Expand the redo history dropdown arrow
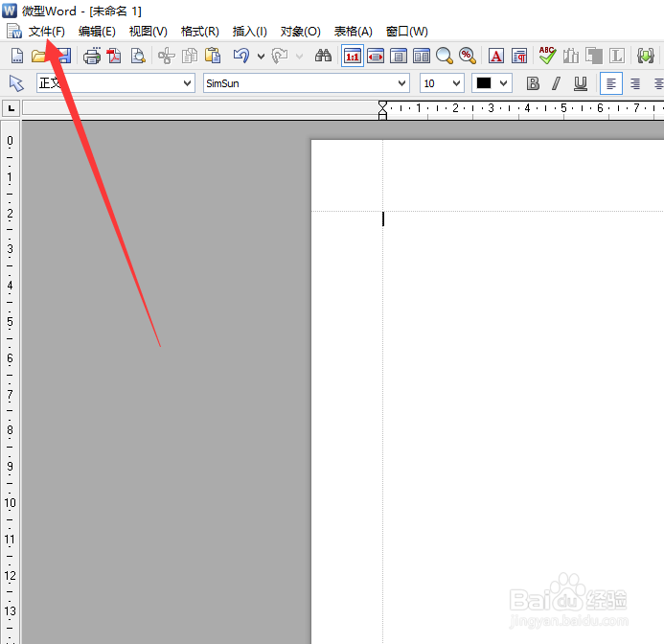 point(299,56)
